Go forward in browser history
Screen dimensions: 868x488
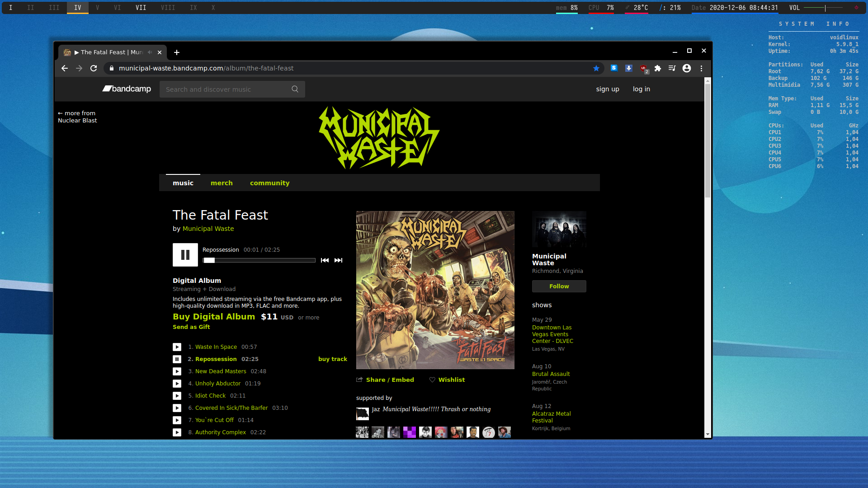pos(79,68)
